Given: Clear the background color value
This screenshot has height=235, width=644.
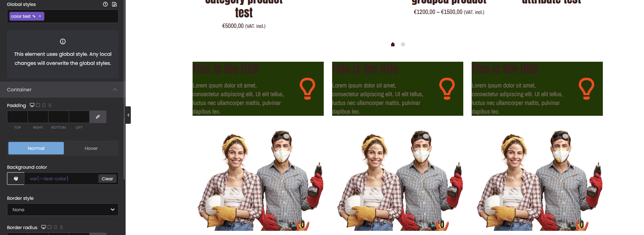Looking at the screenshot, I should point(107,179).
